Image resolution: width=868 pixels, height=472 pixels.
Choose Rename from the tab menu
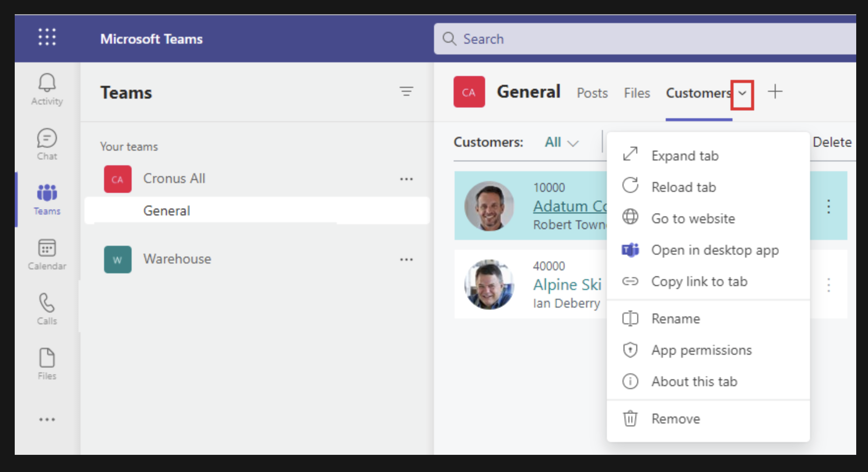pyautogui.click(x=708, y=318)
